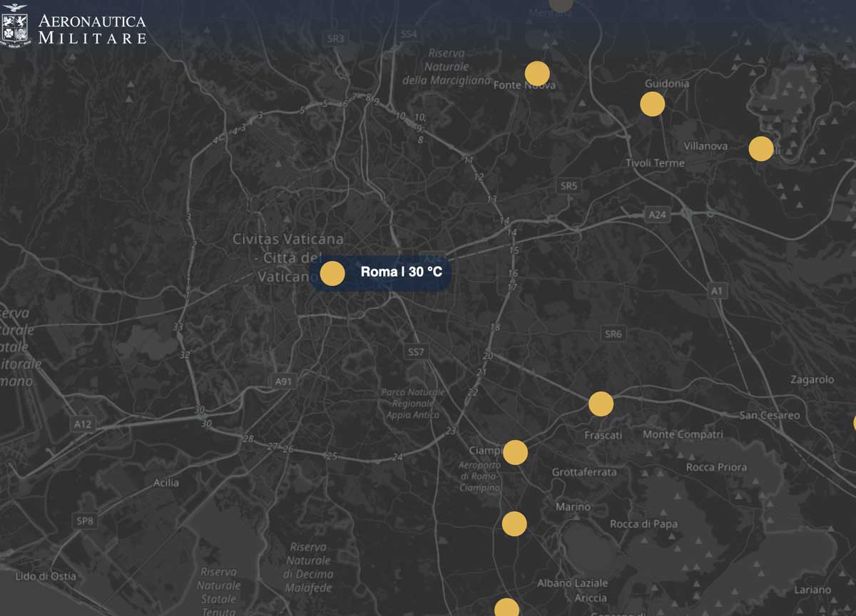This screenshot has width=856, height=616.
Task: Select the yellow marker east of Villanova
Action: point(761,148)
